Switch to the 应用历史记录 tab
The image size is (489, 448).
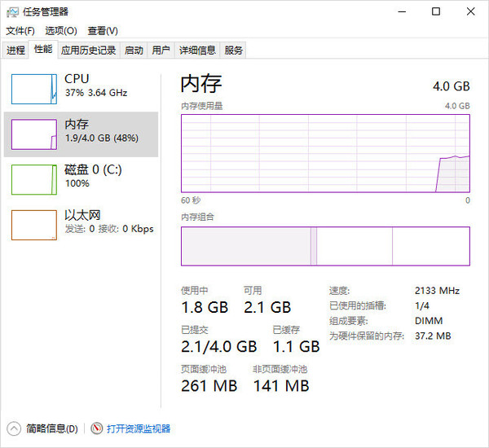88,51
